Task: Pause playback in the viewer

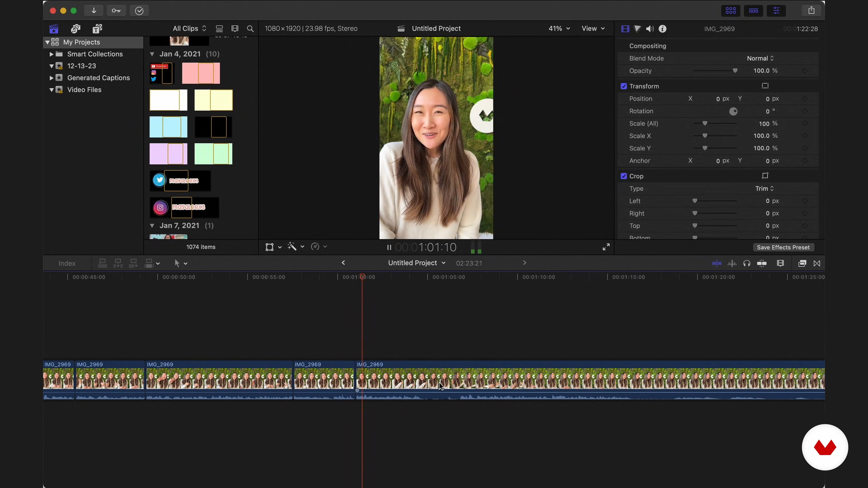Action: tap(389, 248)
